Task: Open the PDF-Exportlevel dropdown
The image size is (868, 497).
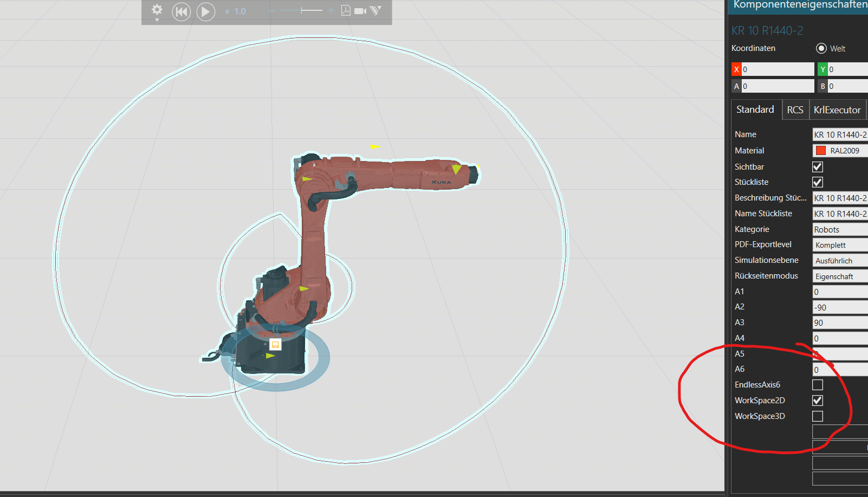Action: [840, 245]
